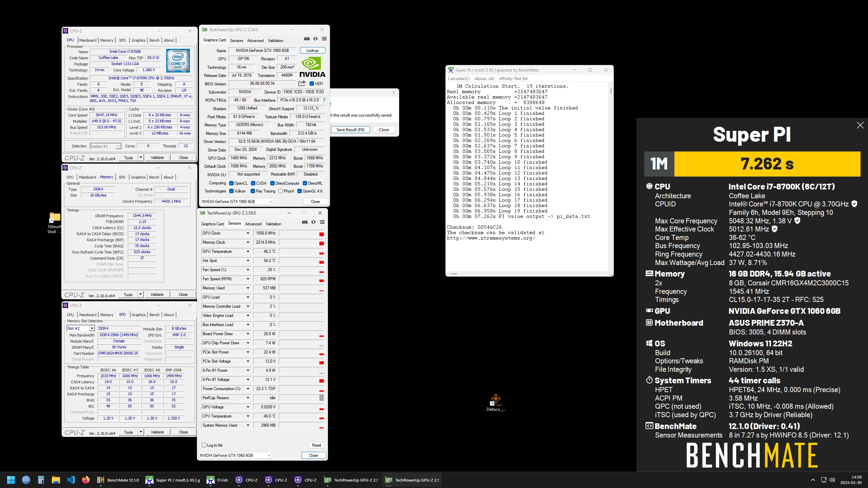Open the Socket #1 selection dropdown
Image resolution: width=868 pixels, height=488 pixels.
[105, 146]
